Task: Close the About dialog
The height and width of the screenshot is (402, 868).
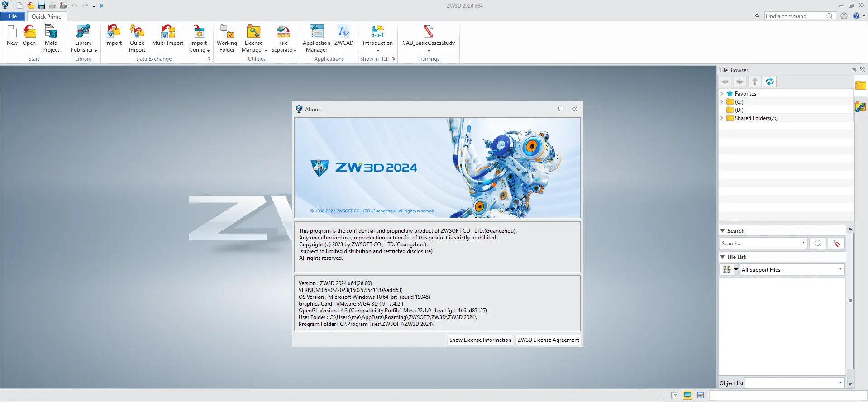Action: pos(574,109)
